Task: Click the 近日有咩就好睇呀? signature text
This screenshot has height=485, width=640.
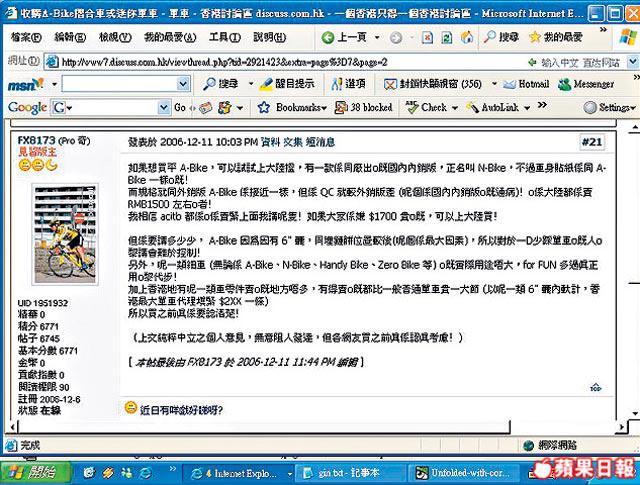Action: 182,410
